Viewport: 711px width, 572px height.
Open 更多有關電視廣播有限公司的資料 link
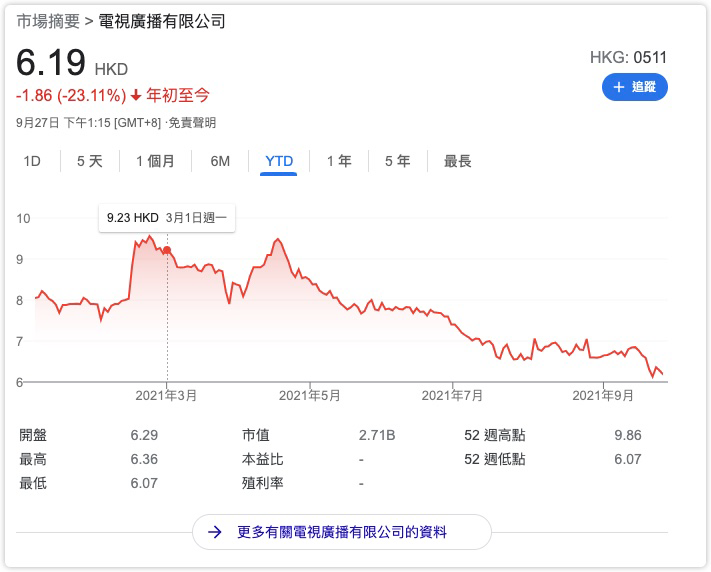(x=342, y=532)
